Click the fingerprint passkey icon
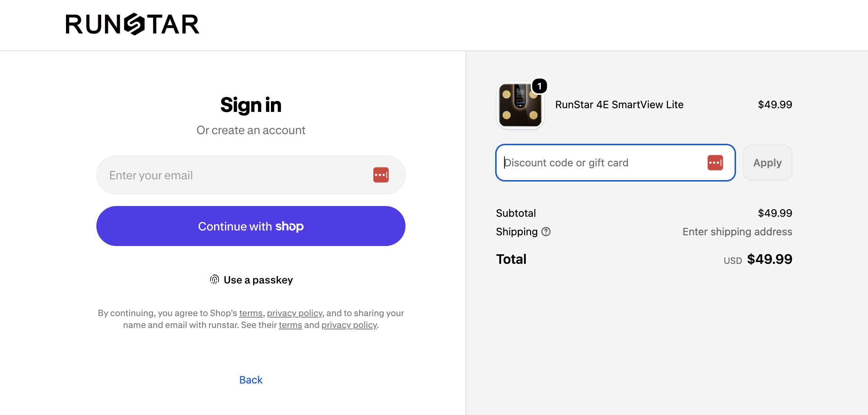The image size is (868, 415). tap(214, 280)
